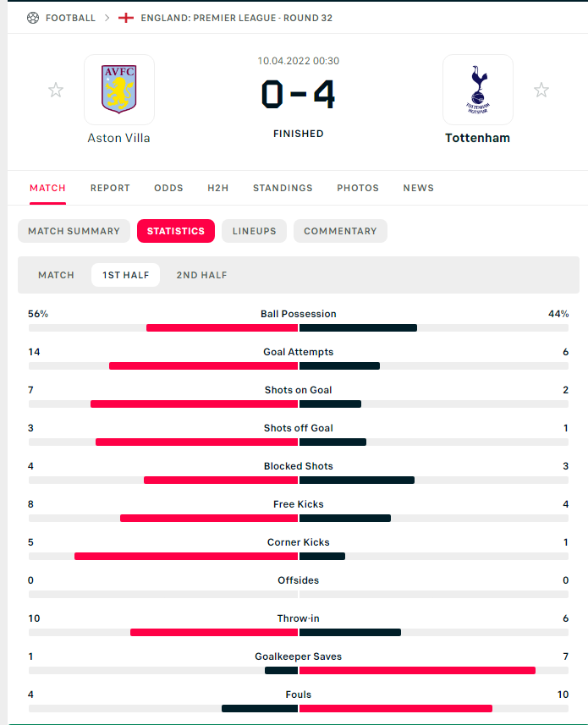
Task: Click the Aston Villa crest logo
Action: (119, 90)
